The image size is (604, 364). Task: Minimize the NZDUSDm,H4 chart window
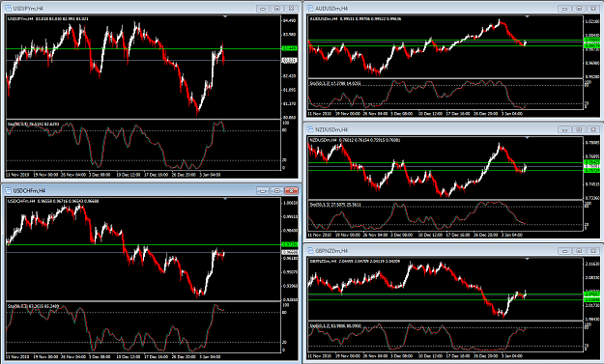564,129
